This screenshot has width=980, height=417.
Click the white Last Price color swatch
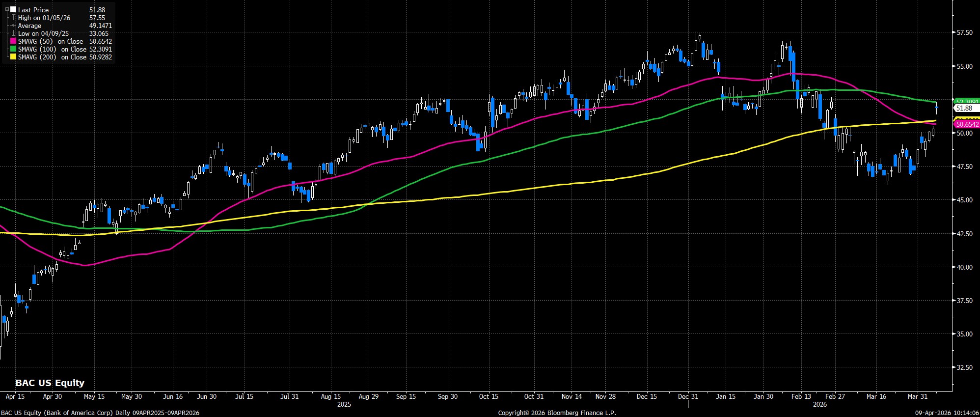tap(13, 10)
